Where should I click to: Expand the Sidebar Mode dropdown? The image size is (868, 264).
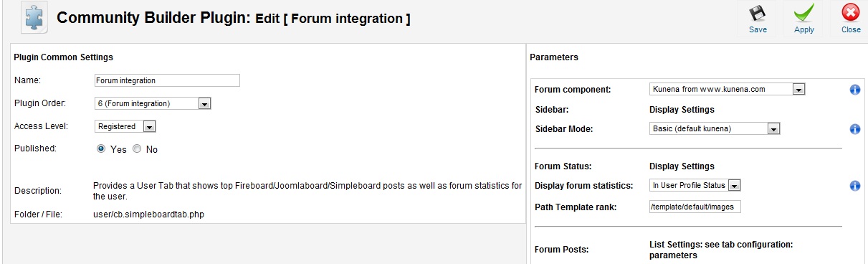click(715, 129)
